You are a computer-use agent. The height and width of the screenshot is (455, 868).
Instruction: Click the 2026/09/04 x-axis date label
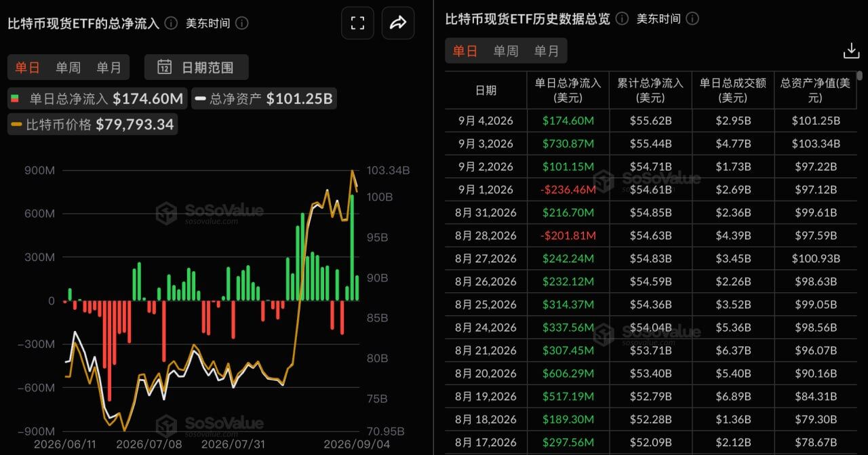[356, 444]
